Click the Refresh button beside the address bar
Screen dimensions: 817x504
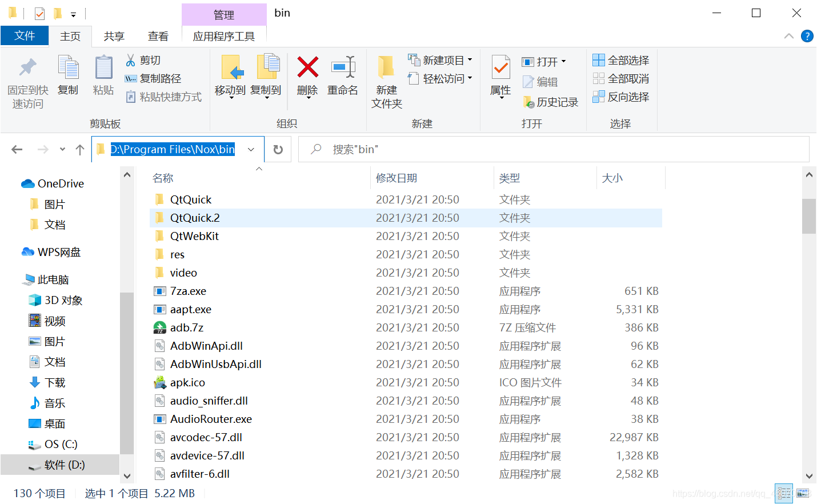278,149
